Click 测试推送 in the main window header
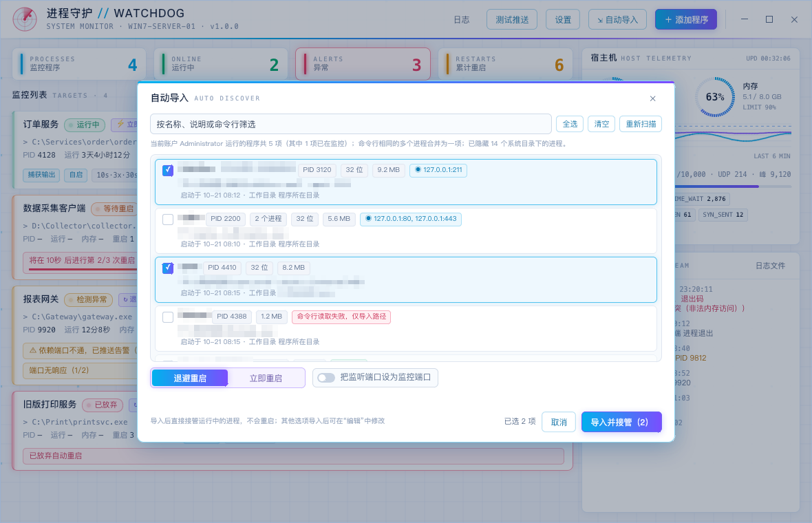Viewport: 812px width, 523px height. 512,20
